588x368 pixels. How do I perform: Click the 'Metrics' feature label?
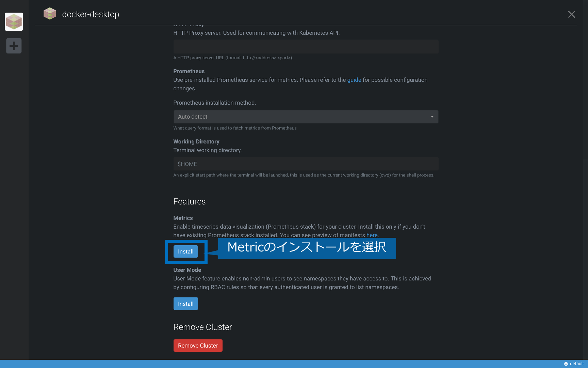183,218
